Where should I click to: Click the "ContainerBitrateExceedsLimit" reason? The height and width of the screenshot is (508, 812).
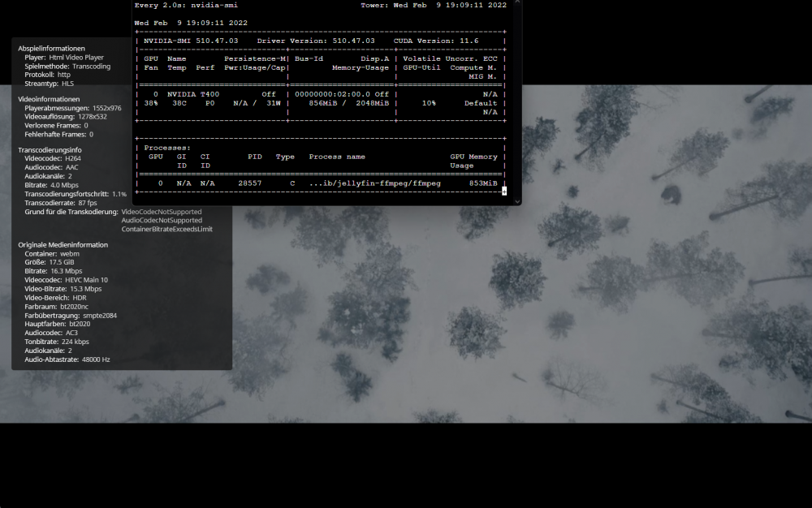coord(166,229)
